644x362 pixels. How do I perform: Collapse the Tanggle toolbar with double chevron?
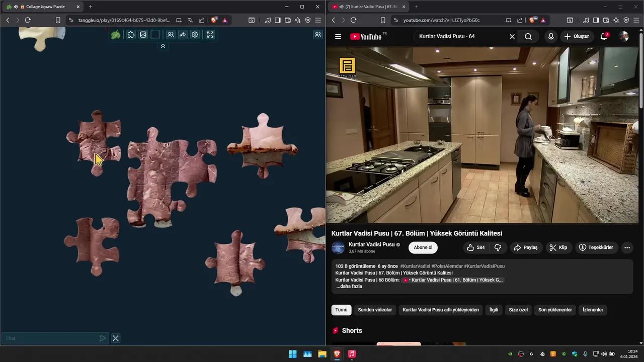point(163,46)
